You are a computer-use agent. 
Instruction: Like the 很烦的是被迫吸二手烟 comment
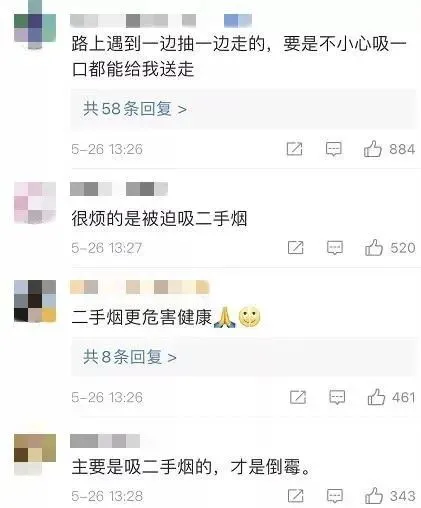click(x=373, y=247)
